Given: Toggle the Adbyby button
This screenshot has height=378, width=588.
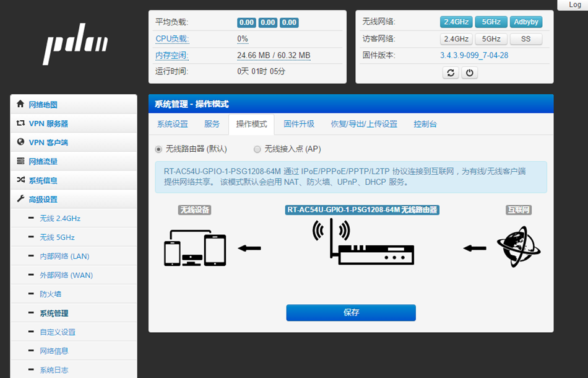Looking at the screenshot, I should 526,22.
